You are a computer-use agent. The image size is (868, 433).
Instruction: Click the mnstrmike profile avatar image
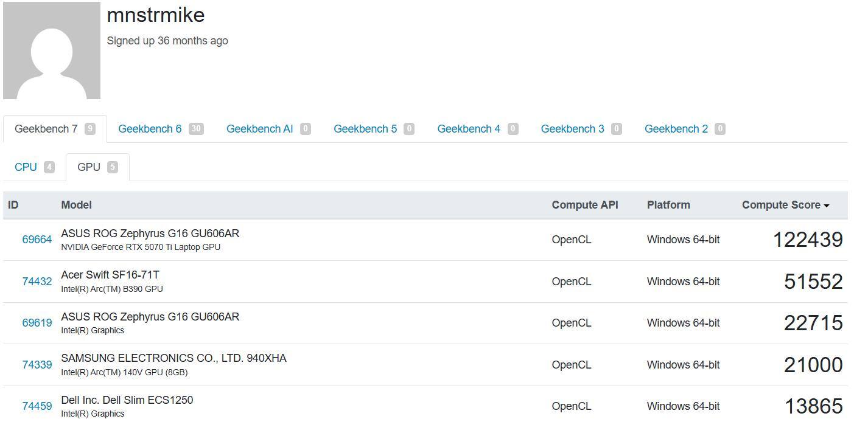[x=52, y=50]
